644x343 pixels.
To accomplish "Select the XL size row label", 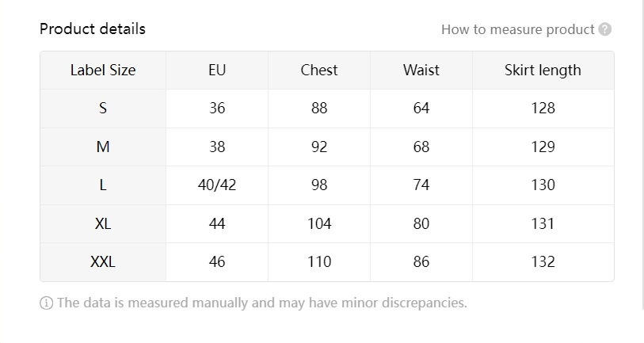I will click(103, 223).
